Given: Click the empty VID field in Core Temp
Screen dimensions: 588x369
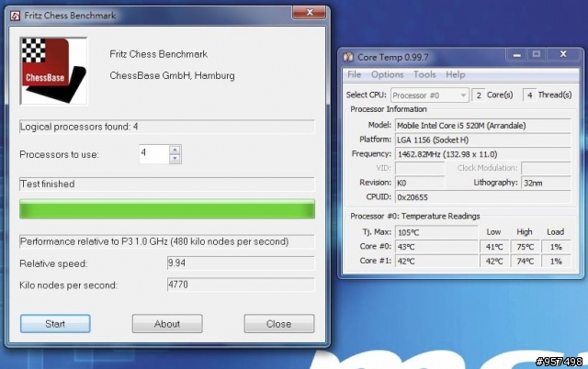Looking at the screenshot, I should click(420, 168).
